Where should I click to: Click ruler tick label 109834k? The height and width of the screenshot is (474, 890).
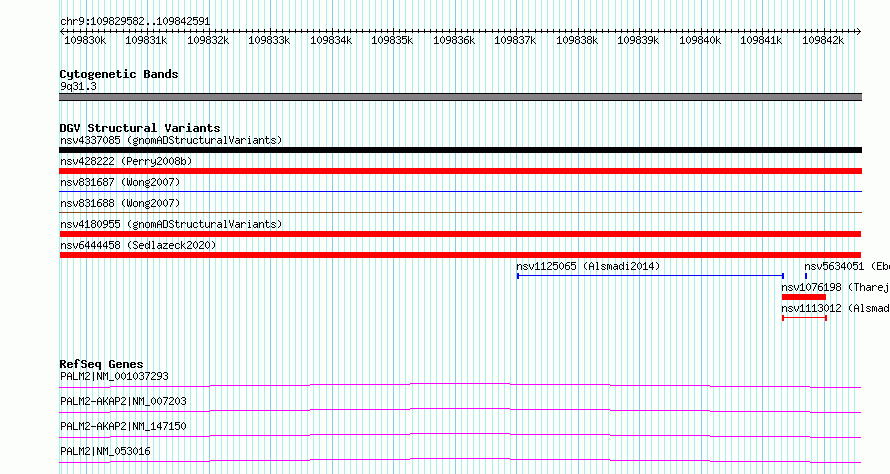[x=331, y=41]
